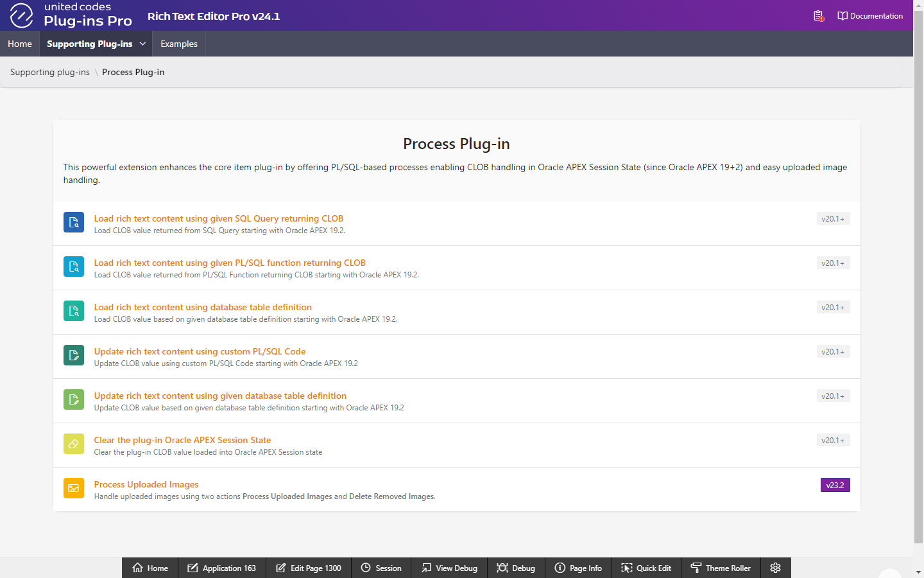This screenshot has height=578, width=924.
Task: Click the light green table definition update icon
Action: click(x=74, y=399)
